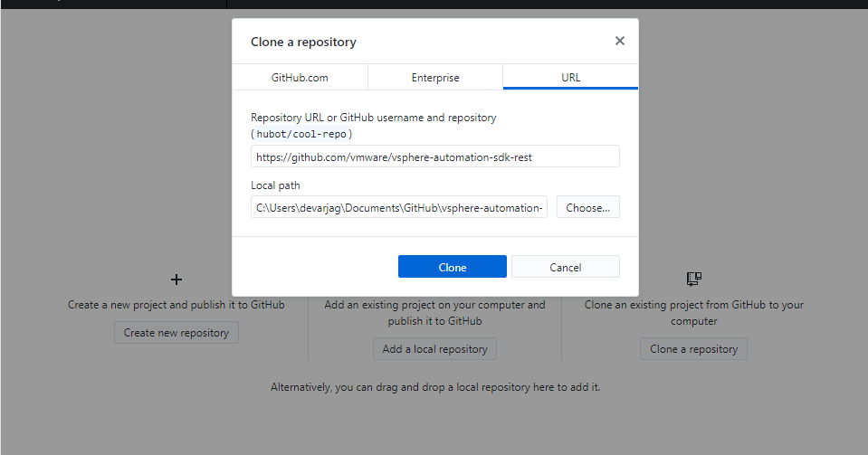The width and height of the screenshot is (868, 455).
Task: Click the Repository URL field label
Action: coord(373,118)
